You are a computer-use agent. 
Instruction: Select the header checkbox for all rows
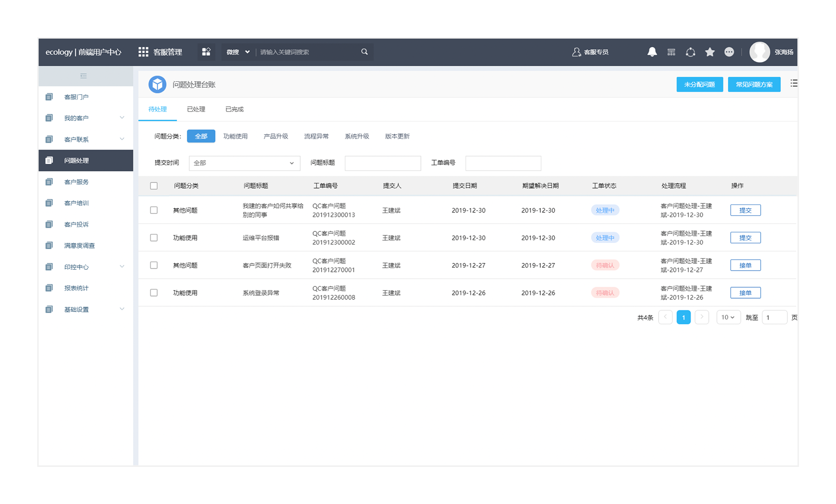(x=153, y=186)
